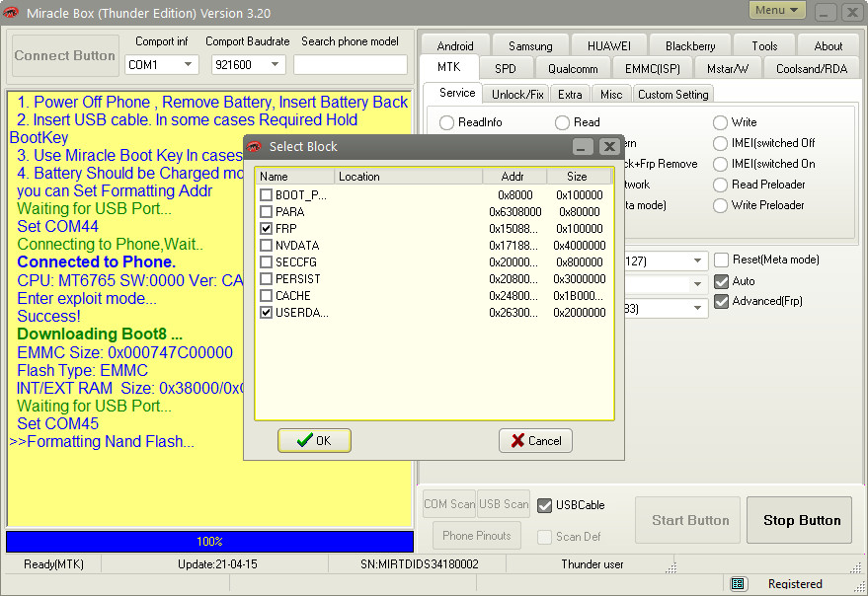Open the Service sub-tab
The image size is (868, 596).
pyautogui.click(x=457, y=93)
